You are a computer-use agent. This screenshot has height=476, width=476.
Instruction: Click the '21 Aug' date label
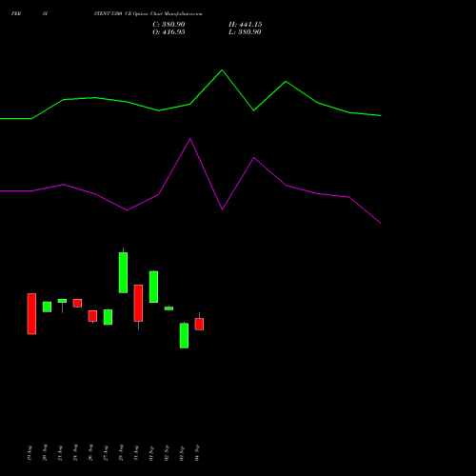(x=60, y=453)
